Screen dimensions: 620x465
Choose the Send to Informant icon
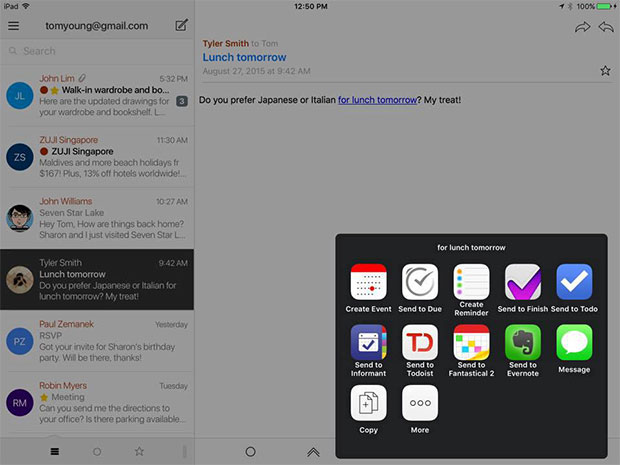click(x=368, y=342)
